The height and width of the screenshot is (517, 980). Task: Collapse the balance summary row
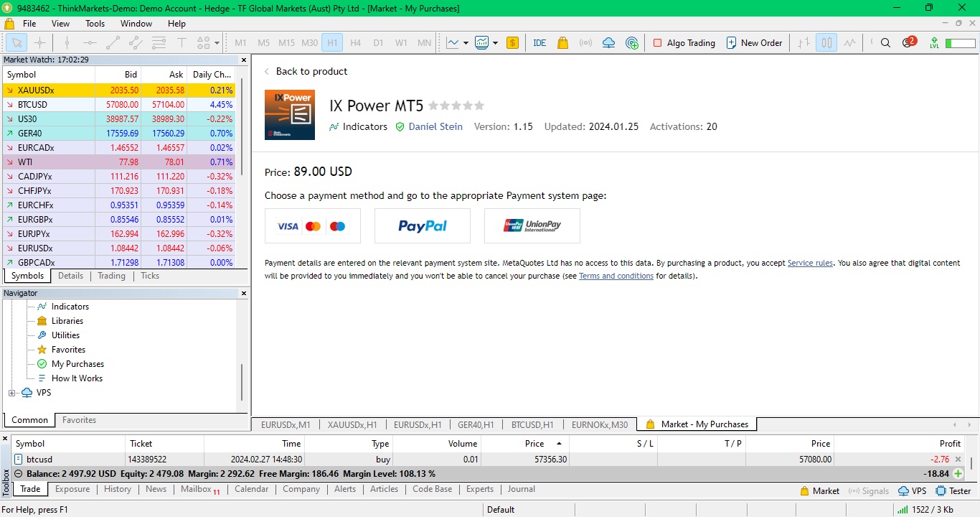click(x=19, y=474)
